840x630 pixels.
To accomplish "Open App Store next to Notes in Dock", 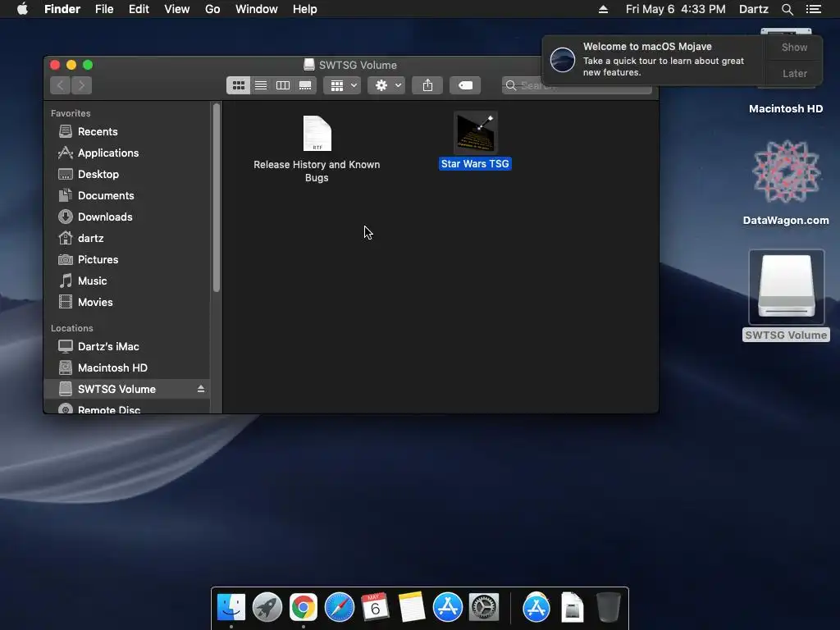I will point(447,608).
